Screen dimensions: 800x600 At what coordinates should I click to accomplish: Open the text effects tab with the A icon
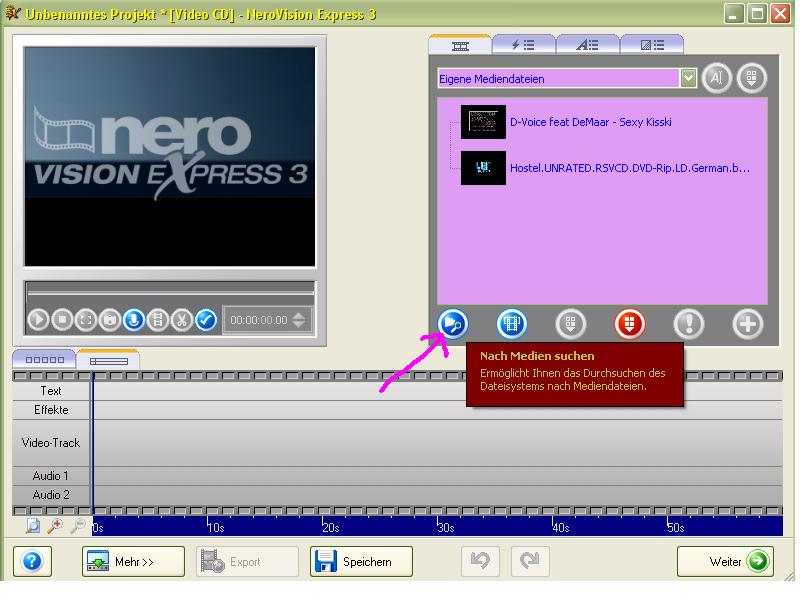(587, 45)
